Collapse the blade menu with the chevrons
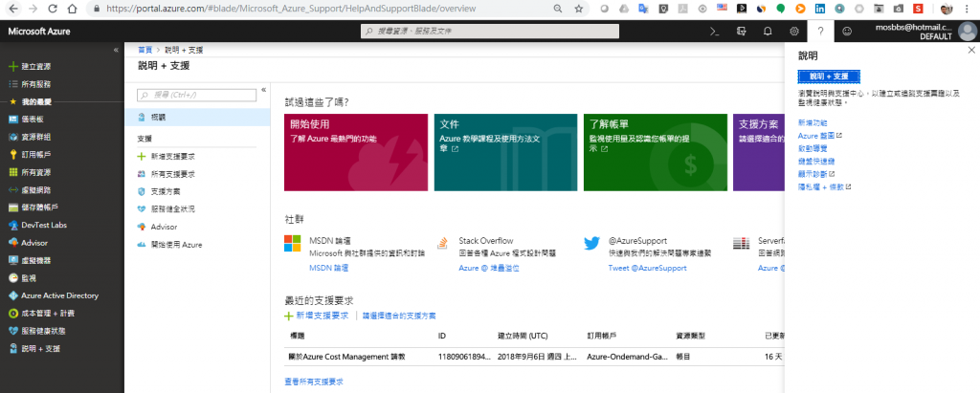980x393 pixels. pyautogui.click(x=264, y=89)
